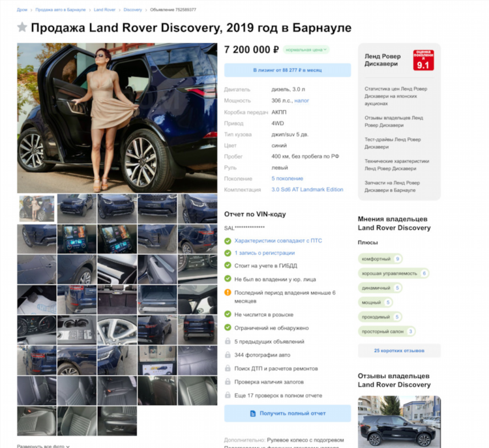Image resolution: width=489 pixels, height=448 pixels.
Task: Open the 'Land Rover' breadcrumb link
Action: coord(104,10)
